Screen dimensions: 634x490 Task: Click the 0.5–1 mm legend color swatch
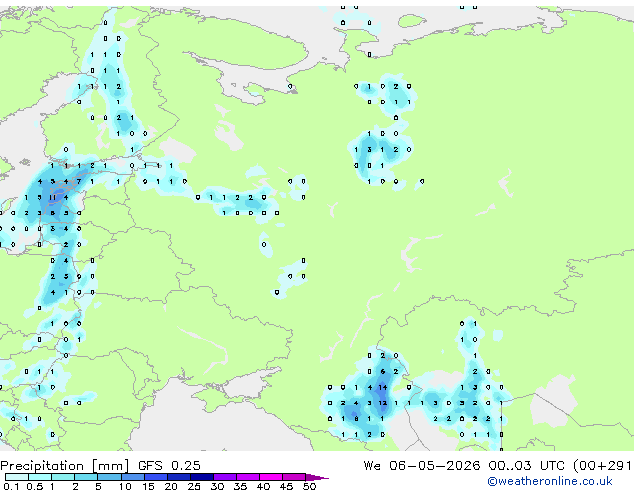point(40,477)
